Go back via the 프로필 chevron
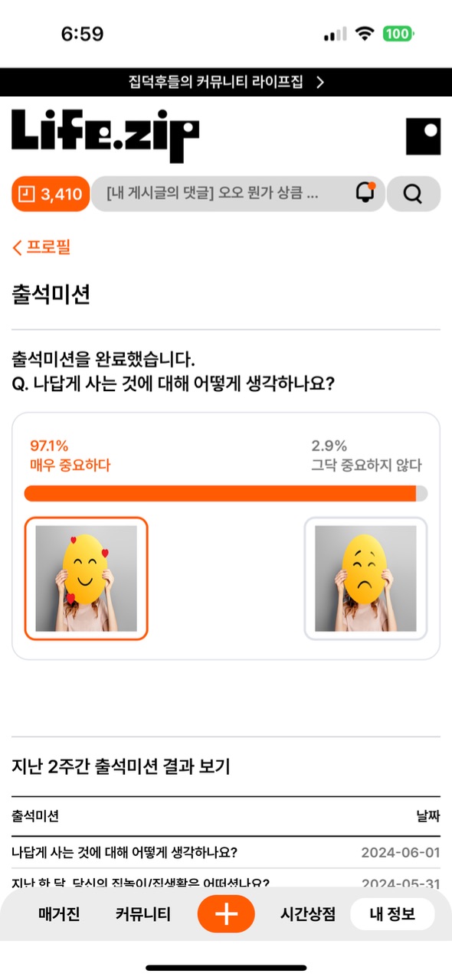The height and width of the screenshot is (980, 452). click(41, 247)
